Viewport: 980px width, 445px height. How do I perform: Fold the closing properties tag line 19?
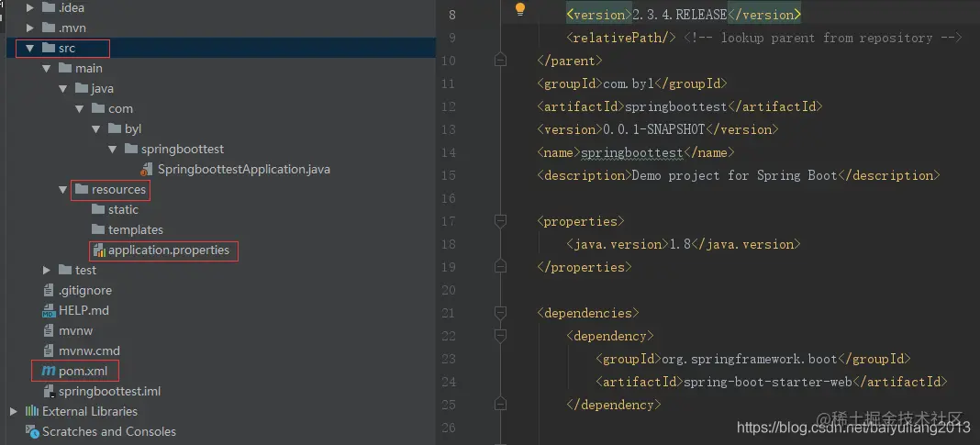click(500, 267)
